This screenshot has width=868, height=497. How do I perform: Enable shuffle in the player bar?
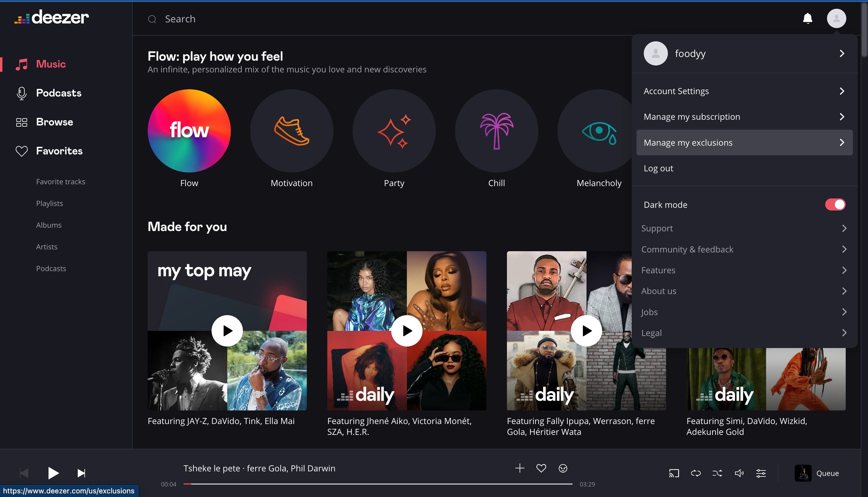(x=717, y=473)
